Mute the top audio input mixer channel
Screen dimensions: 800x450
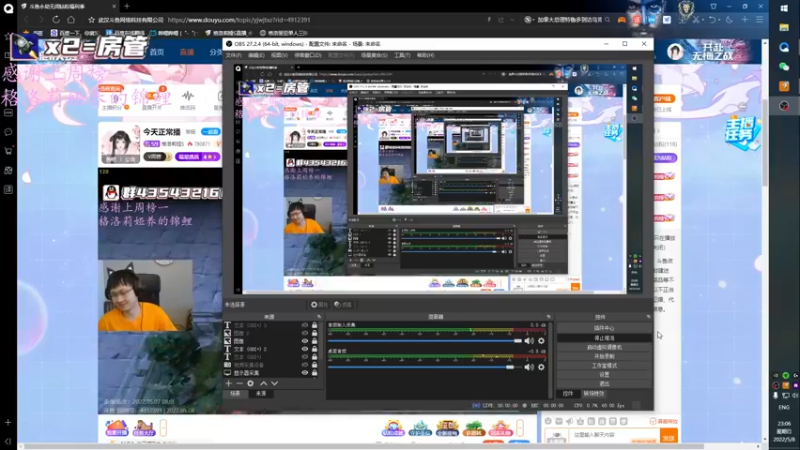[x=529, y=340]
